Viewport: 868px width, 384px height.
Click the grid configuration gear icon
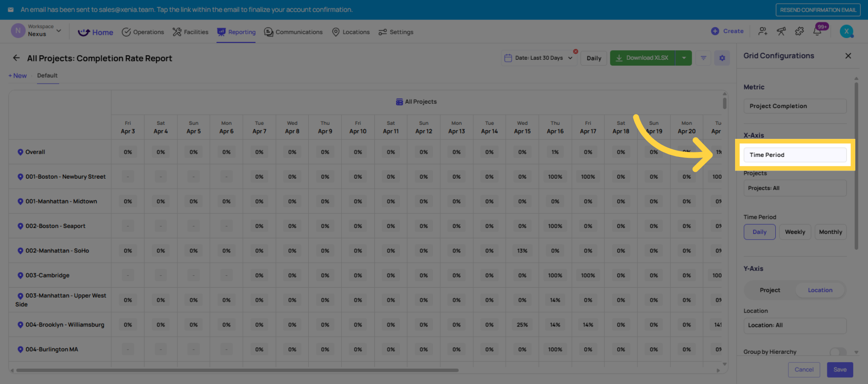(x=722, y=58)
